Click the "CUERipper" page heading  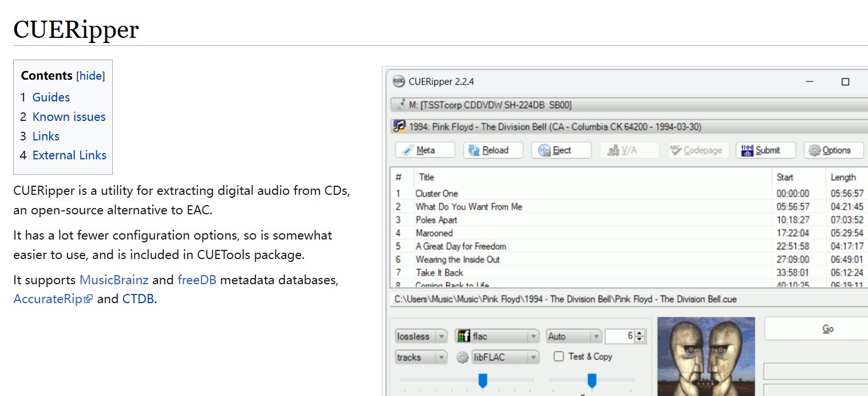coord(76,29)
